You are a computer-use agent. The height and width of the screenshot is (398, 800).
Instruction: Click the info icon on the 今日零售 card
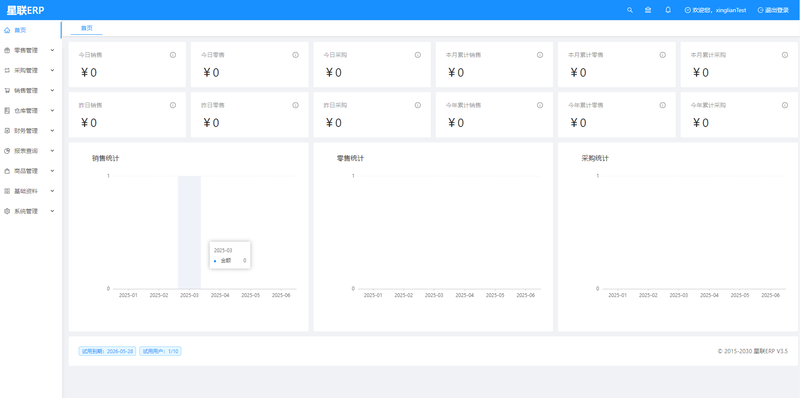(295, 55)
